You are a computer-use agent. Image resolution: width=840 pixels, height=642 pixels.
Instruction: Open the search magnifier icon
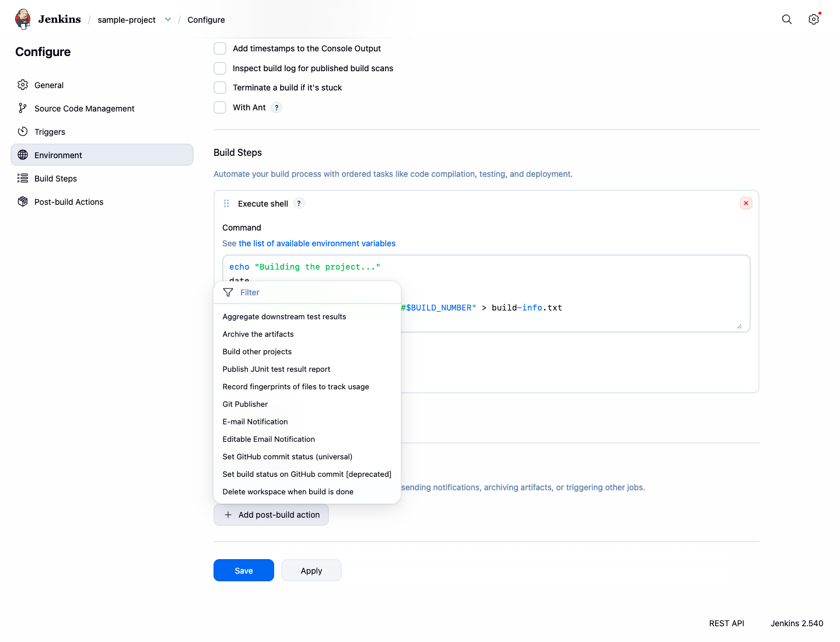click(x=787, y=19)
